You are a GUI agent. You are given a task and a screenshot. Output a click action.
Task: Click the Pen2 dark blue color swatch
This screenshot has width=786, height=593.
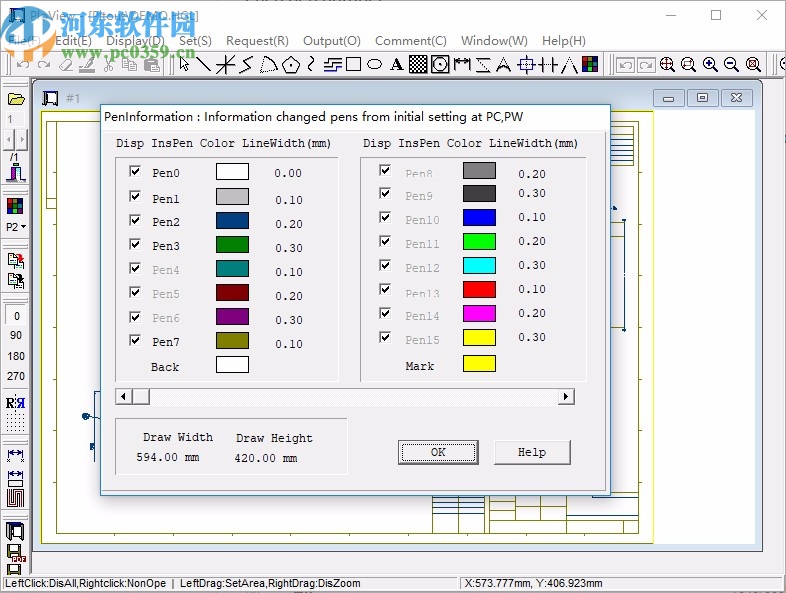click(x=232, y=221)
